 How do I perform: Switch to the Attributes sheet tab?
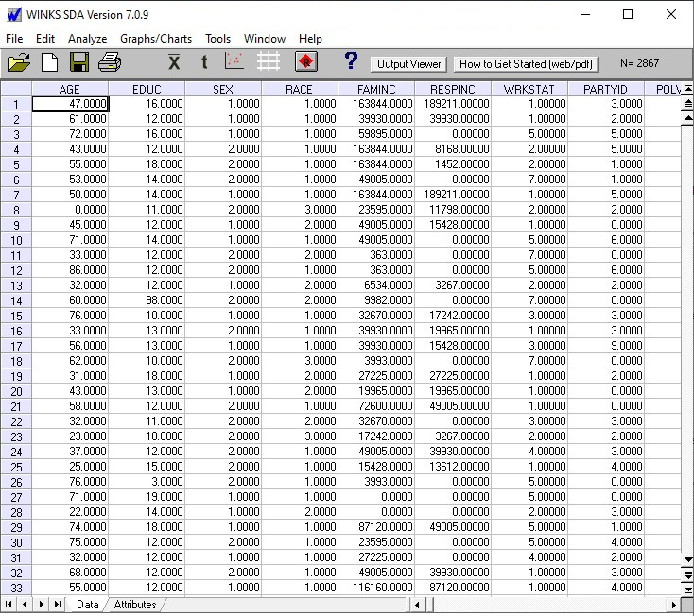click(135, 605)
